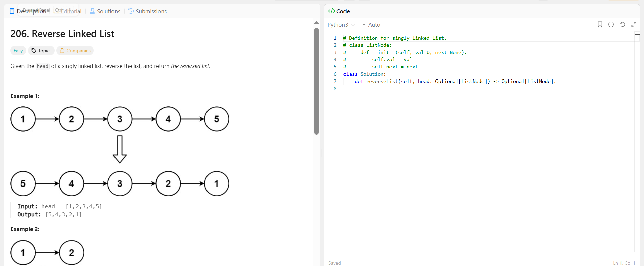Click the scroll up arrow in description
Screen dimensions: 644x266
(x=316, y=22)
